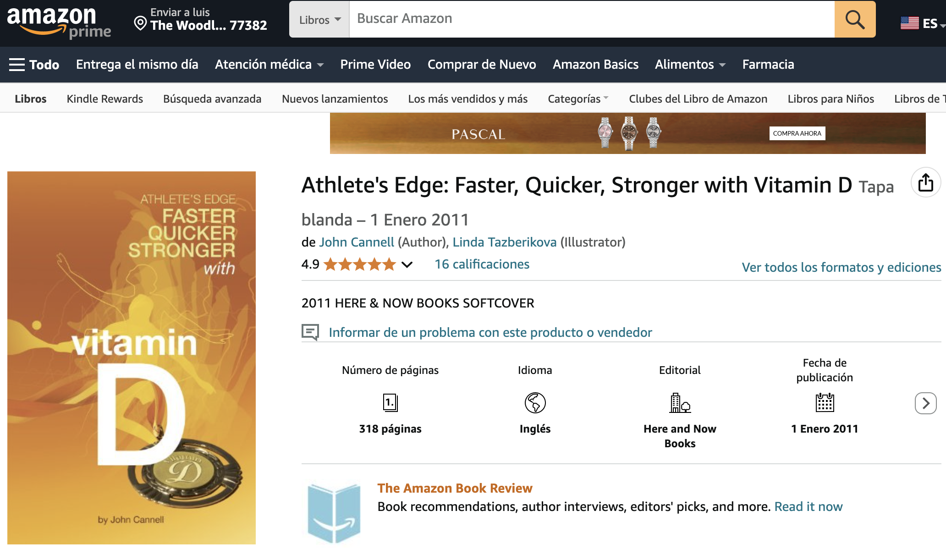Screen dimensions: 946x560
Task: Open author John Cannell's page
Action: pos(357,242)
